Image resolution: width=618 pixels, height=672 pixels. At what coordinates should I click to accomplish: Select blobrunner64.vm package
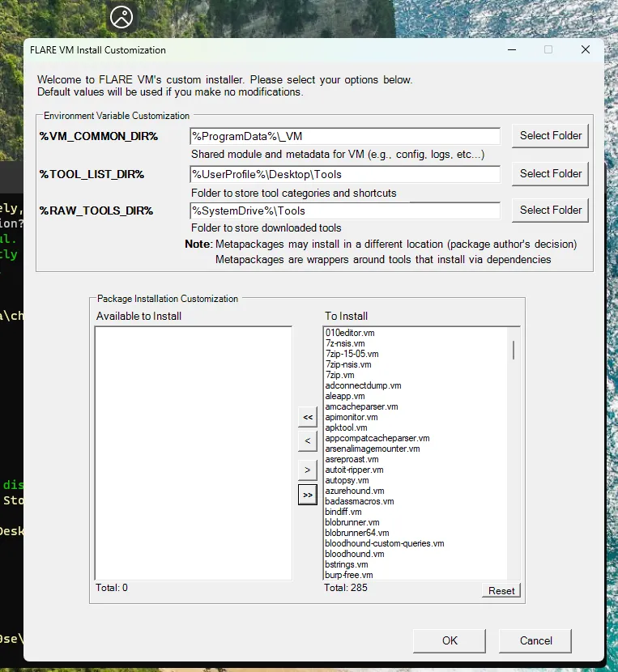[x=357, y=533]
